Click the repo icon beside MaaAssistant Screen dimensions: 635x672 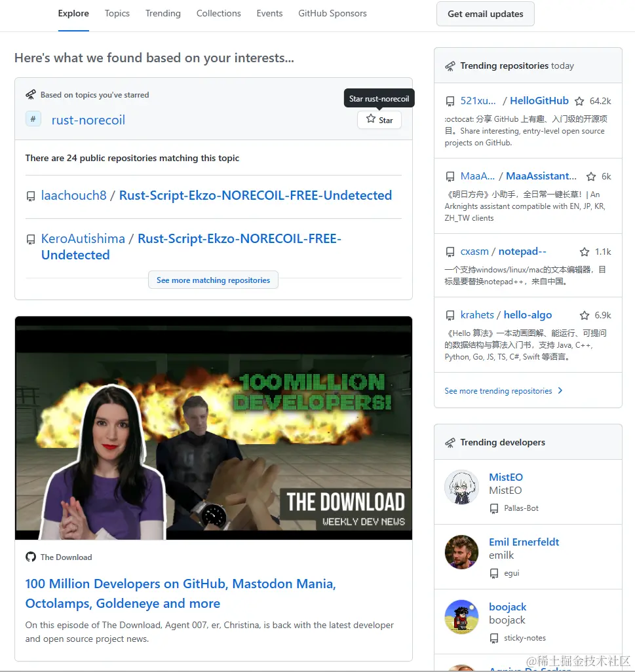(x=450, y=177)
